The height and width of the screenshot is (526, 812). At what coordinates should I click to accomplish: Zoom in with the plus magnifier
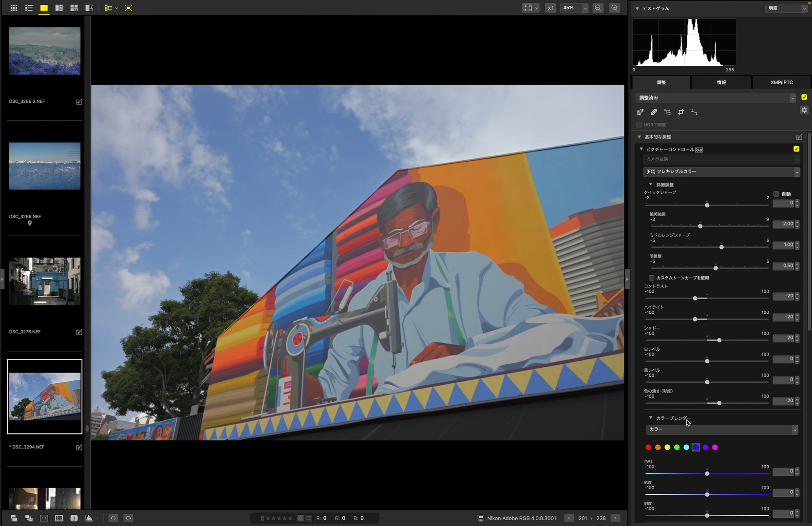point(615,8)
